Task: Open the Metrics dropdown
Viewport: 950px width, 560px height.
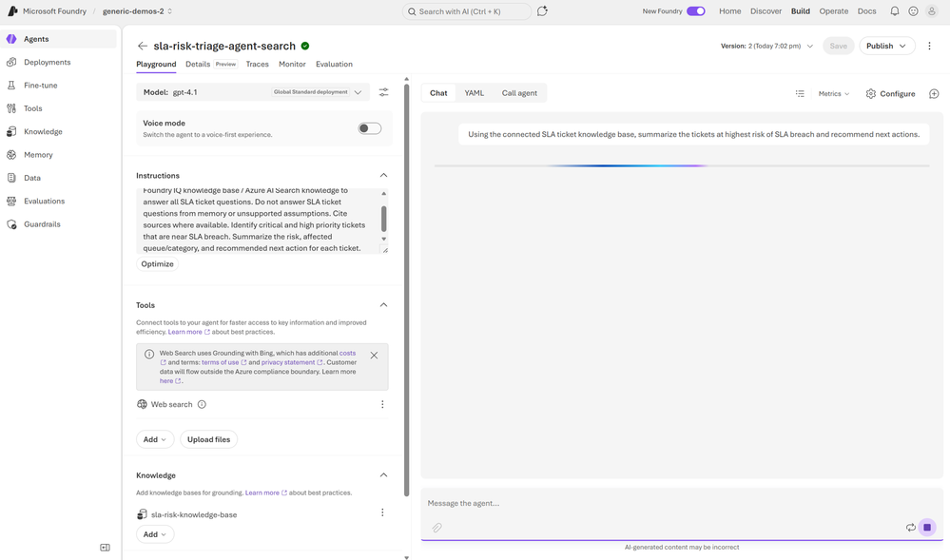Action: click(x=834, y=93)
